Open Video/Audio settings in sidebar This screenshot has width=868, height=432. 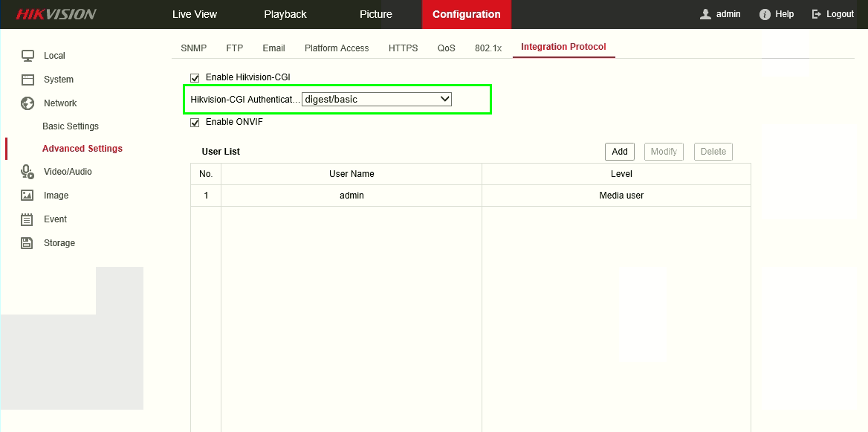coord(68,172)
